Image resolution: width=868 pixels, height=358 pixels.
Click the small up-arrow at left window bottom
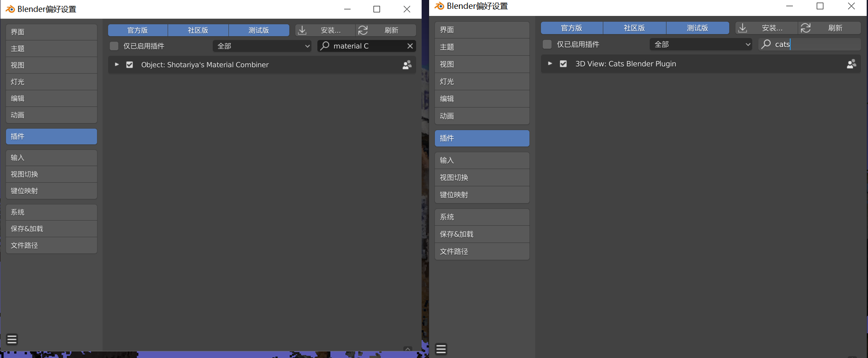[408, 349]
